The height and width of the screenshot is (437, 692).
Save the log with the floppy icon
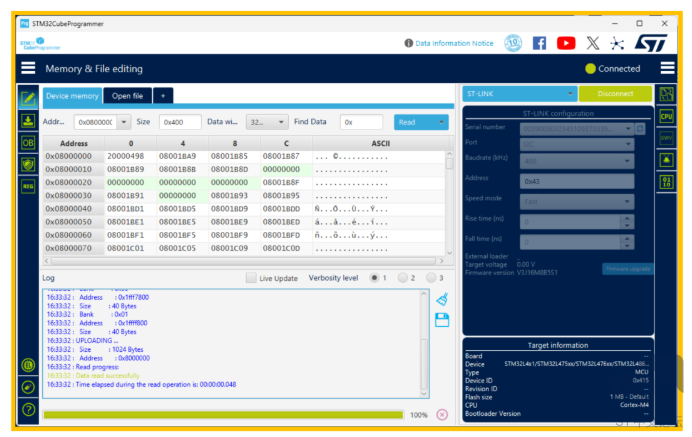(442, 320)
